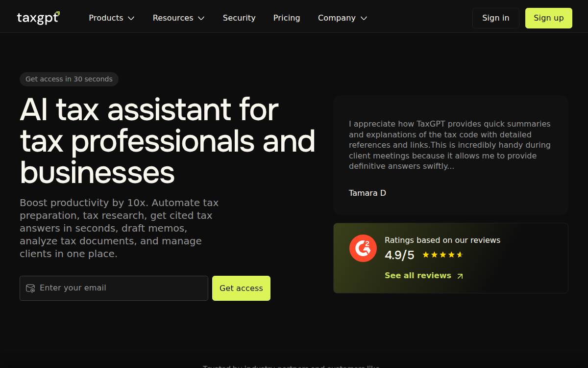This screenshot has height=368, width=588.
Task: Expand the Resources chevron
Action: tap(201, 18)
